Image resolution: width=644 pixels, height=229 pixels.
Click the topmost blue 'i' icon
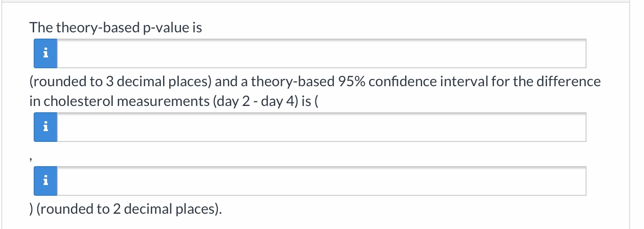[45, 54]
